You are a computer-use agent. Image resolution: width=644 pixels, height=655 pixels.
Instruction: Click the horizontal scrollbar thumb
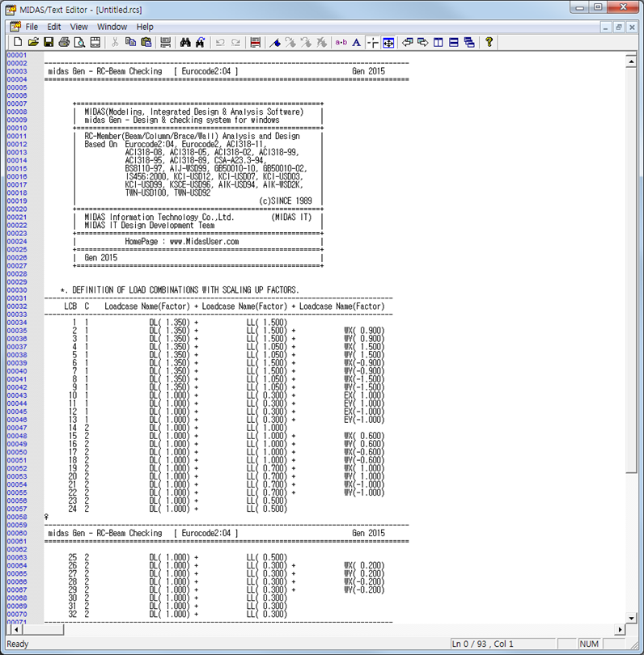coord(43,629)
